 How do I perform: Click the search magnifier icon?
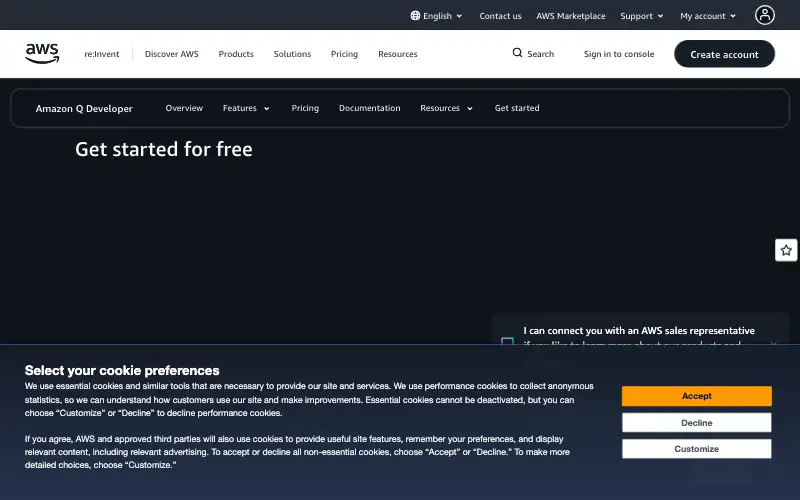pyautogui.click(x=517, y=53)
